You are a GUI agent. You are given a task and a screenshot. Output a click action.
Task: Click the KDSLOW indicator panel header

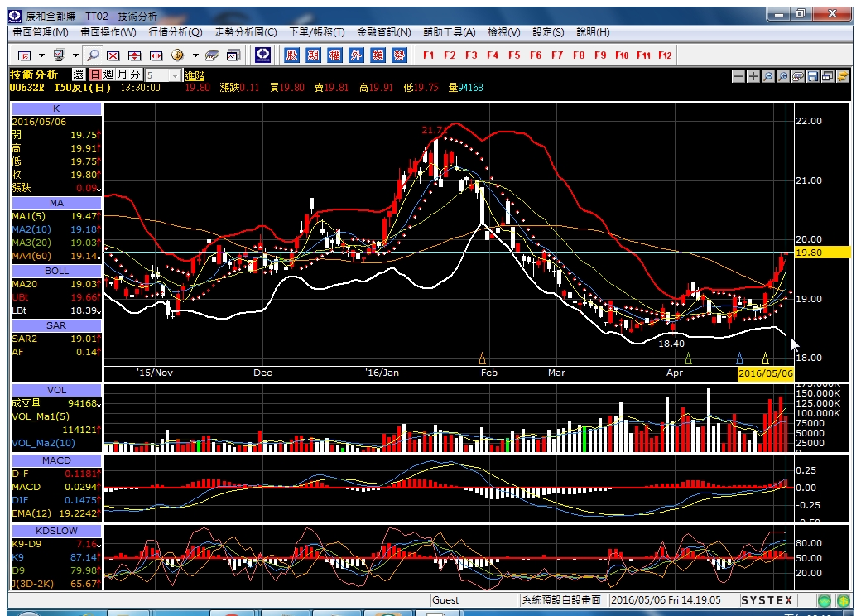[56, 531]
